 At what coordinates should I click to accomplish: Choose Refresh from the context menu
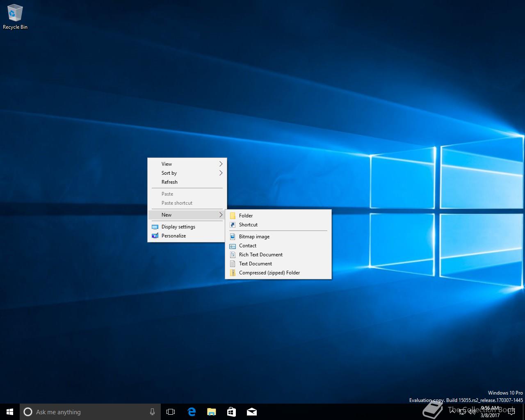(x=187, y=182)
